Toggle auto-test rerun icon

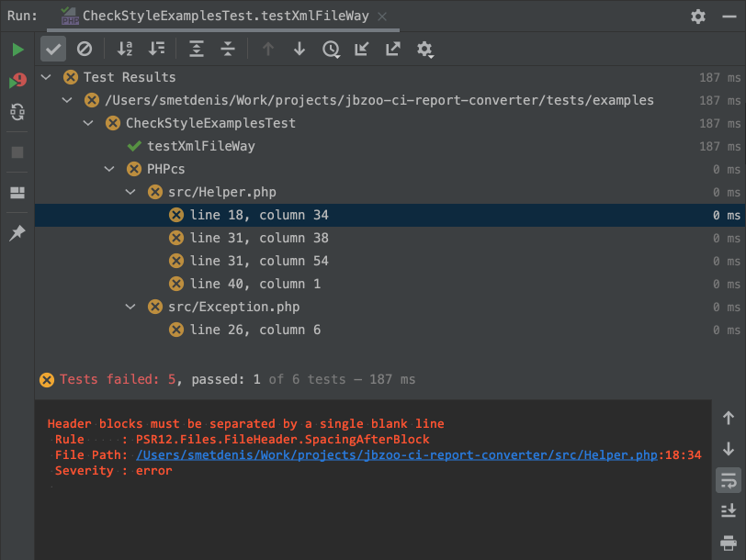(x=17, y=112)
